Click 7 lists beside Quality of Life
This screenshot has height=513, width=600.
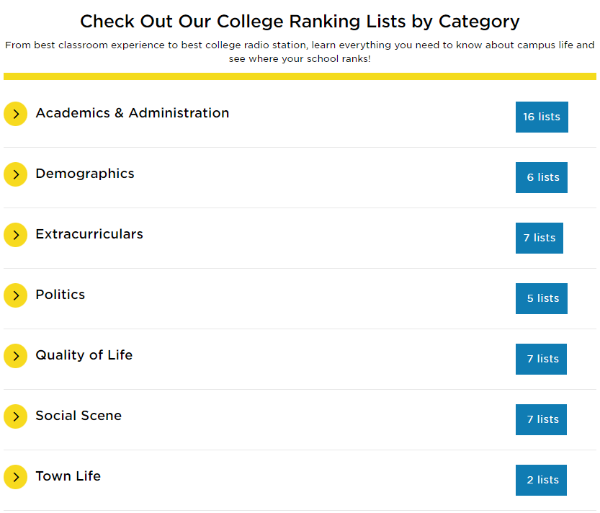click(541, 359)
